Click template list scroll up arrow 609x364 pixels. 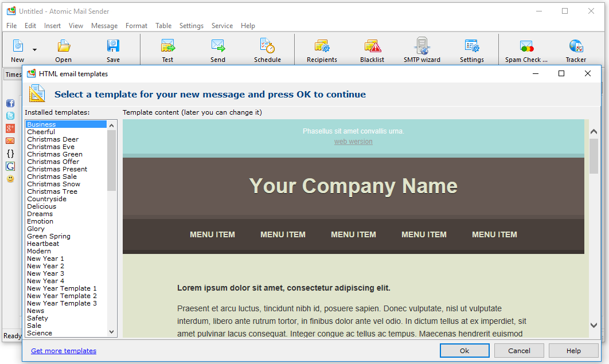click(x=111, y=126)
